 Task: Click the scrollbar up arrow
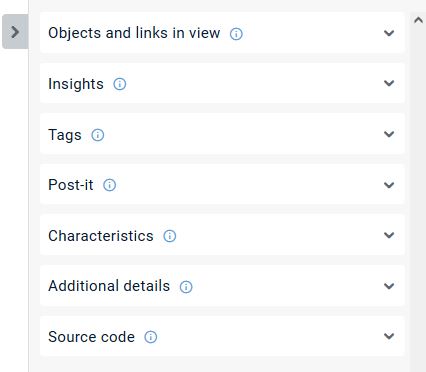click(418, 20)
